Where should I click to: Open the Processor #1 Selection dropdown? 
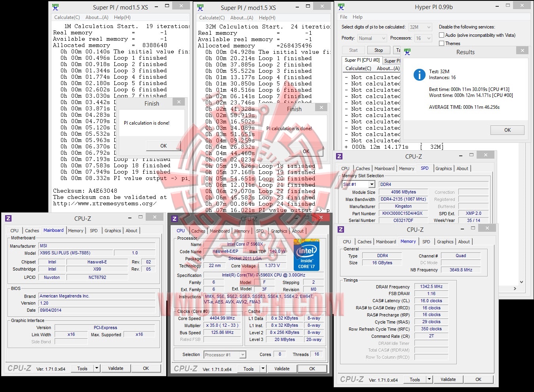[x=225, y=355]
